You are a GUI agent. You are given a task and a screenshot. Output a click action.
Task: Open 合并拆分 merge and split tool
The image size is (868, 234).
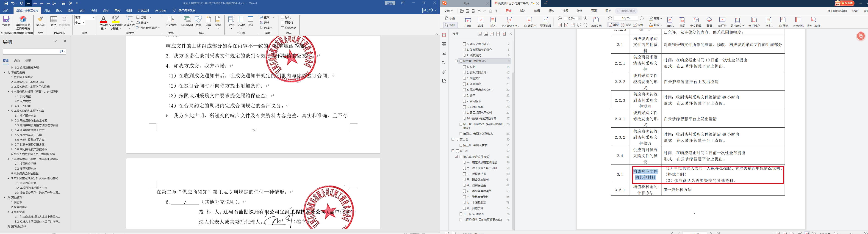coord(754,22)
